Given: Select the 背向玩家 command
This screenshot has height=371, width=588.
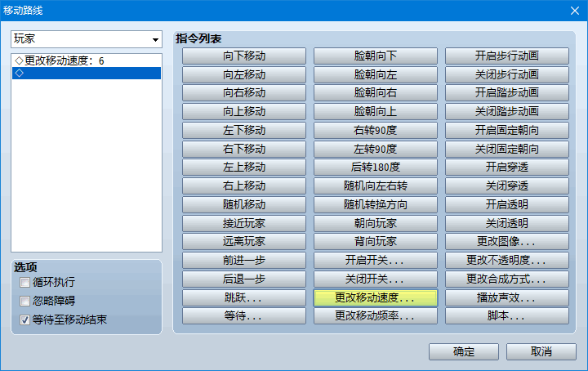Looking at the screenshot, I should click(376, 242).
